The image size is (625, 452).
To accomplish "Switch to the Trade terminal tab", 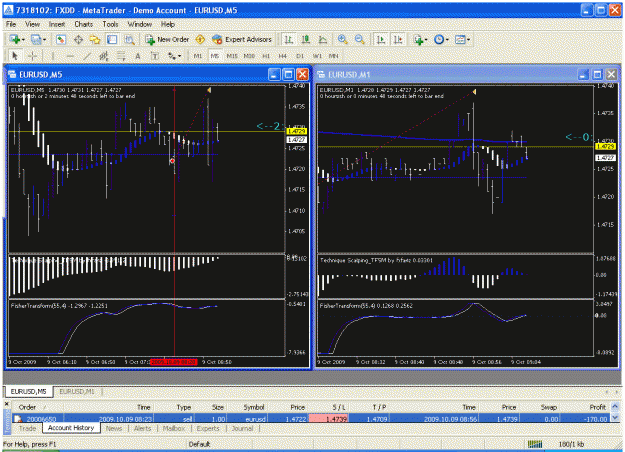I will pos(28,428).
